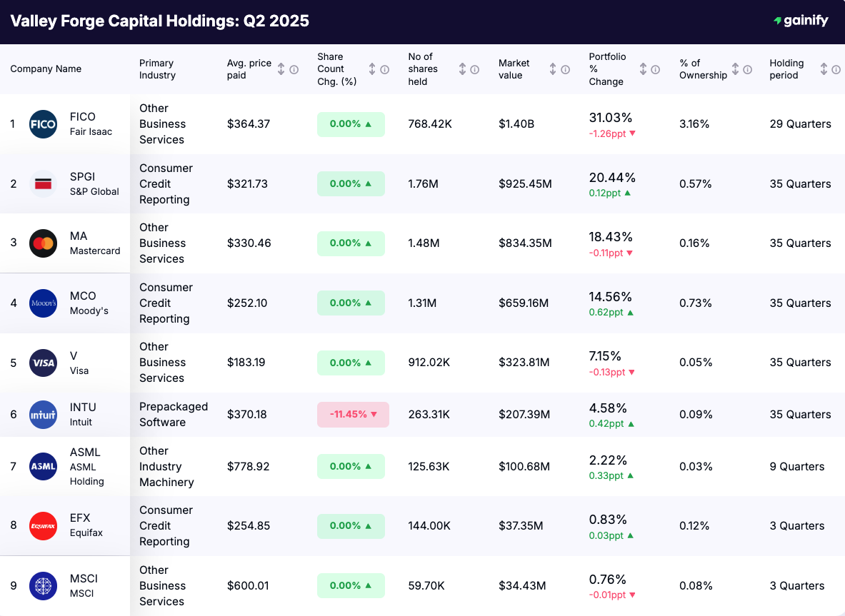The image size is (845, 616).
Task: Show info for Avg. price paid column
Action: coord(294,69)
